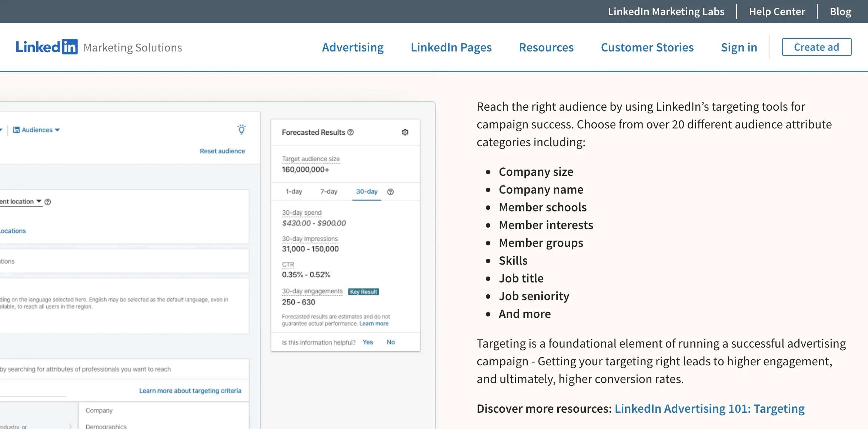Answer No to information helpful question
This screenshot has height=429, width=868.
click(x=390, y=342)
